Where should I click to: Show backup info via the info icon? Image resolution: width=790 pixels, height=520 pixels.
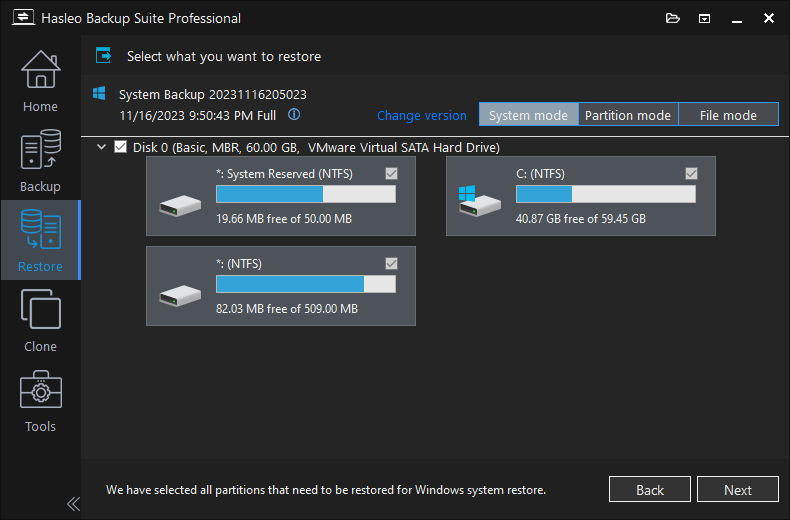pyautogui.click(x=294, y=115)
